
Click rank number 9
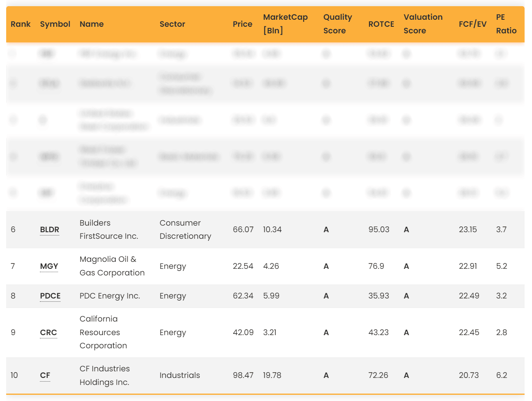click(13, 333)
